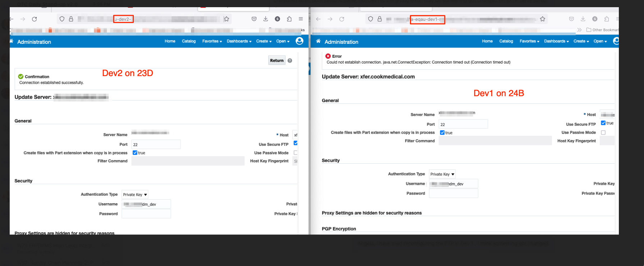The image size is (644, 266).
Task: Click padlock icon in left browser address bar
Action: click(71, 19)
